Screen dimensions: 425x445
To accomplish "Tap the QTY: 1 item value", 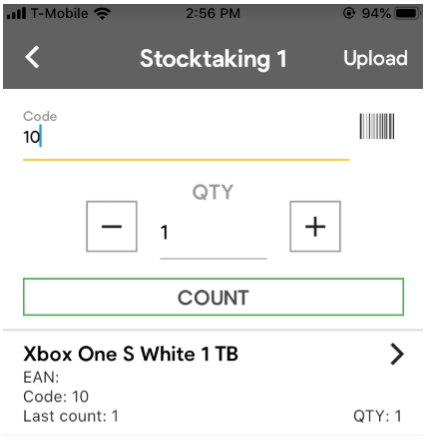I will coord(377,416).
